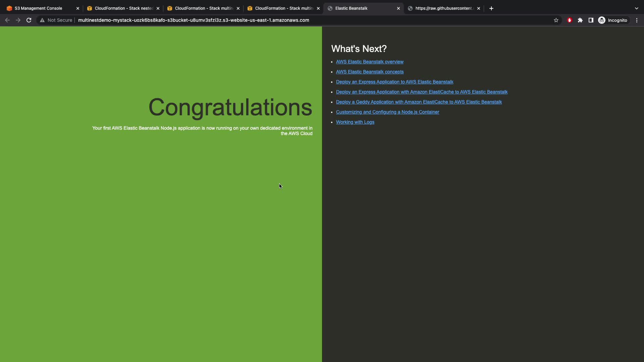Open Customizing and Configuring Node.js Container link

[x=387, y=112]
